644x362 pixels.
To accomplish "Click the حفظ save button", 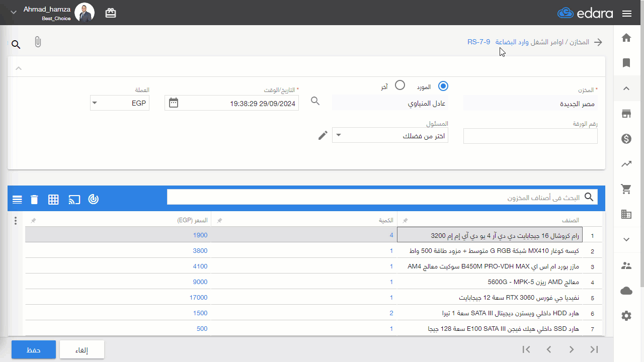I will pyautogui.click(x=34, y=350).
